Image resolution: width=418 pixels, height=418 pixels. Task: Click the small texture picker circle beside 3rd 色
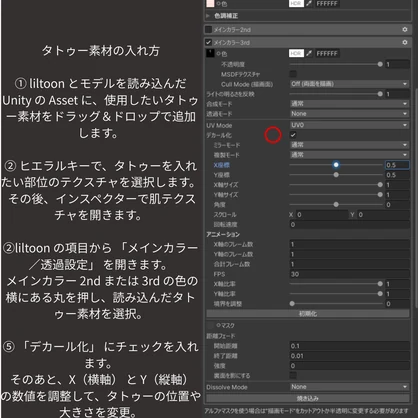coord(218,54)
